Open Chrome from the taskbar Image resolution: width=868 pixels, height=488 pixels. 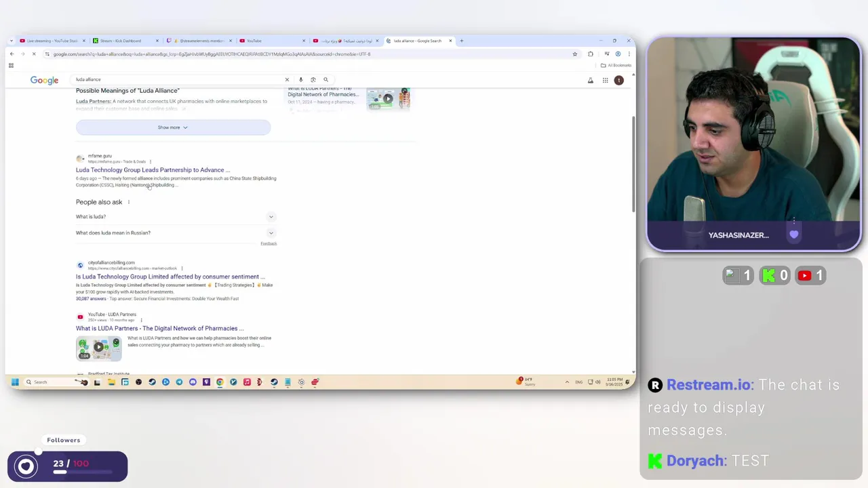click(220, 382)
